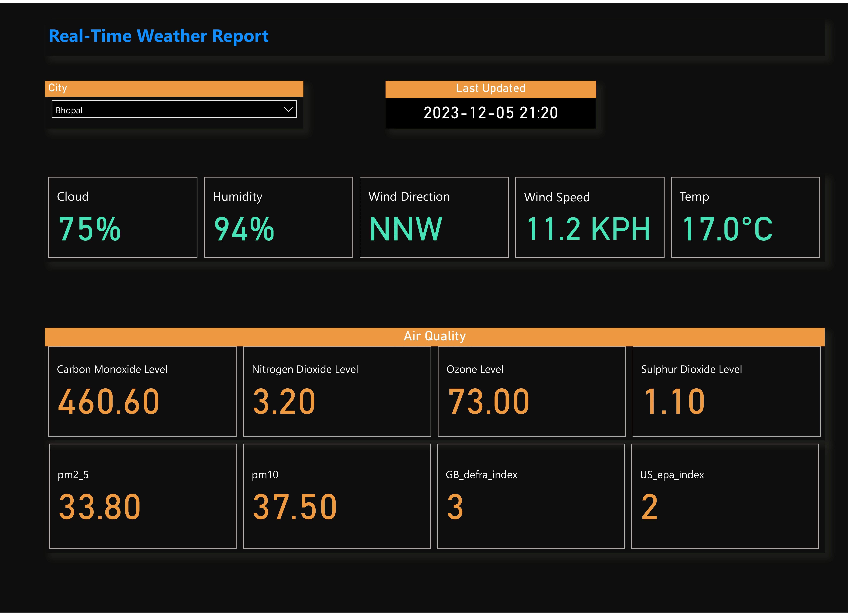Click the Carbon Monoxide Level label
This screenshot has height=616, width=848.
(112, 369)
